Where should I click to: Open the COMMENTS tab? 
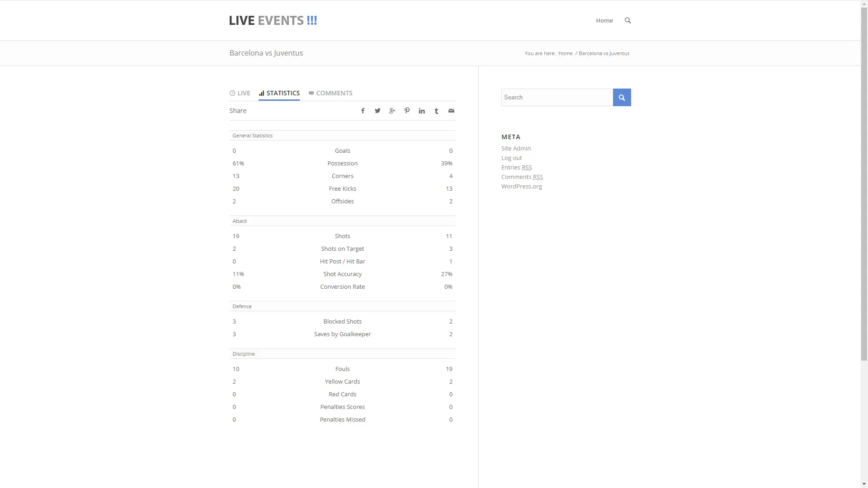click(330, 93)
